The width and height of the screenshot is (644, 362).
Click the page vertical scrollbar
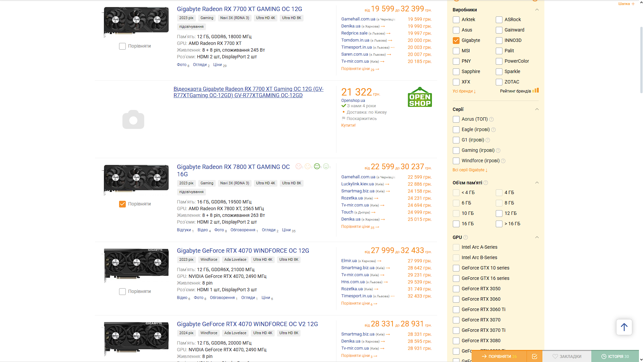pyautogui.click(x=642, y=181)
